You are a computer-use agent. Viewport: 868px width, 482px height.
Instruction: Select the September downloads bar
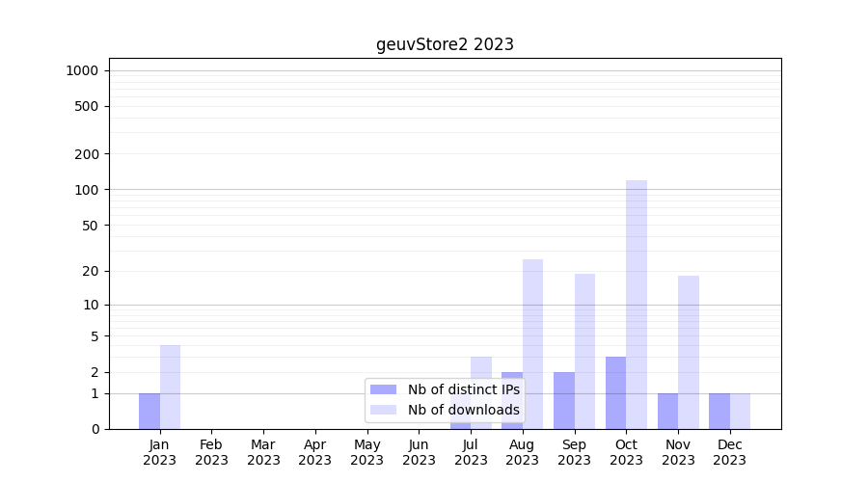pyautogui.click(x=584, y=351)
